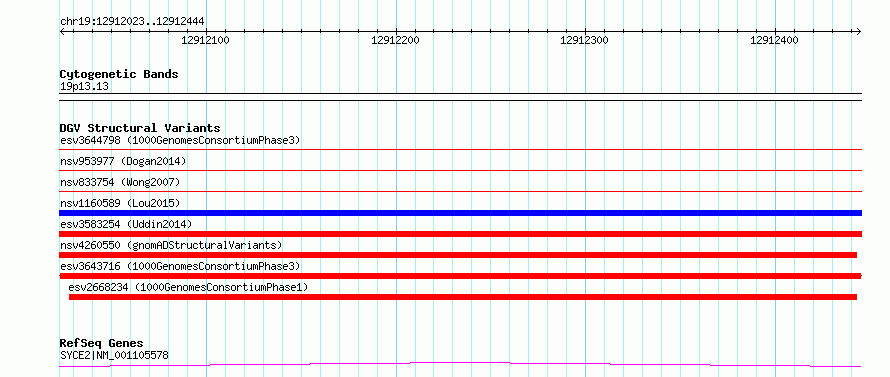Click the chr19:12912023..12912444 region label
Viewport: 890px width, 377px height.
[132, 22]
